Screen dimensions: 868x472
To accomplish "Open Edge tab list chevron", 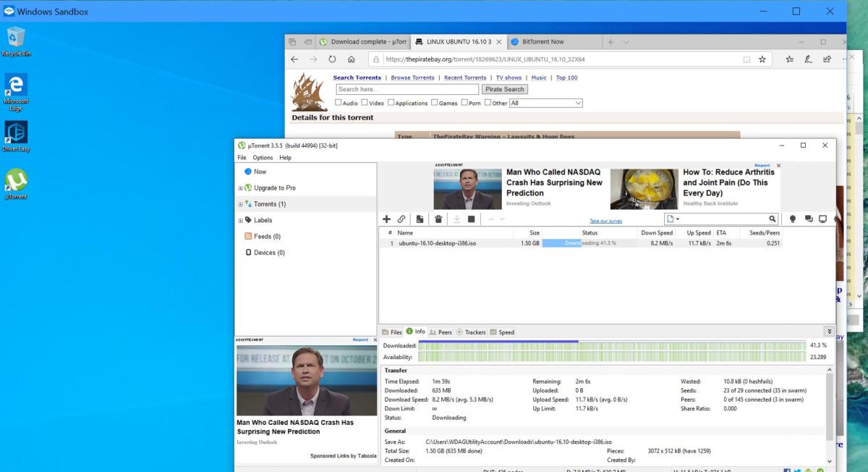I will coord(626,42).
